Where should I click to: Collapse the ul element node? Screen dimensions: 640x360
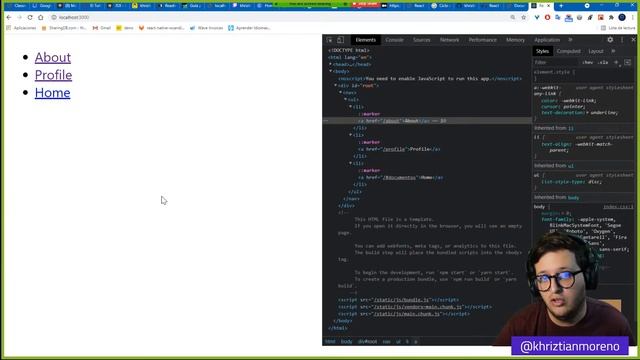point(345,100)
